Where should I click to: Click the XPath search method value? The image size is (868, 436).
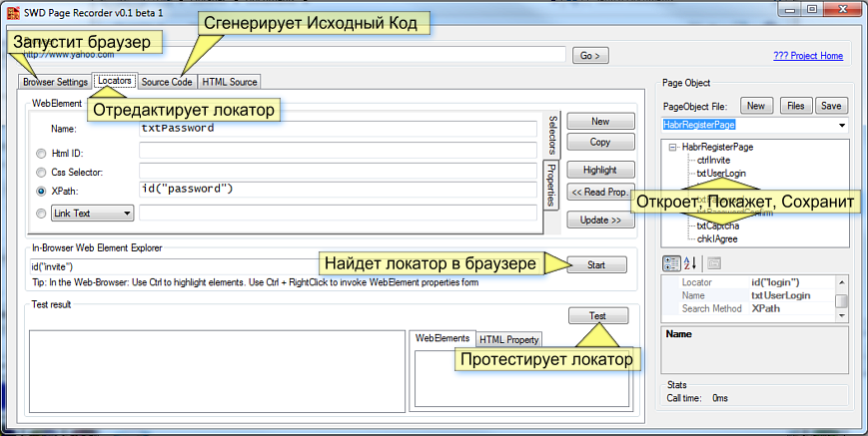coord(766,308)
